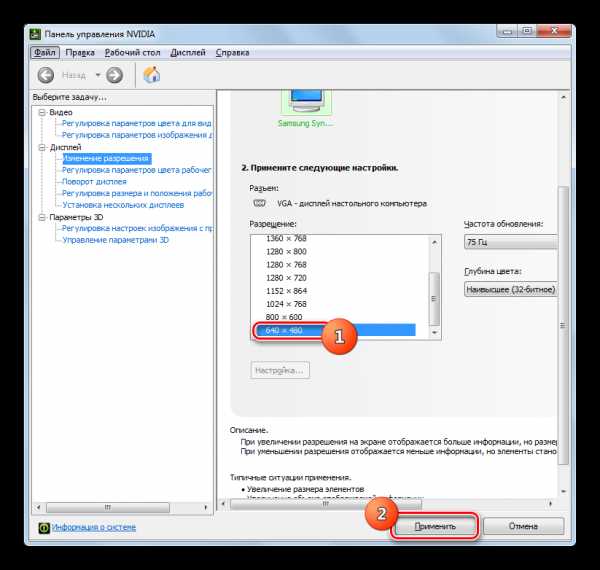Viewport: 600px width, 570px height.
Task: Click main panel vertical scroll up arrow
Action: [563, 98]
